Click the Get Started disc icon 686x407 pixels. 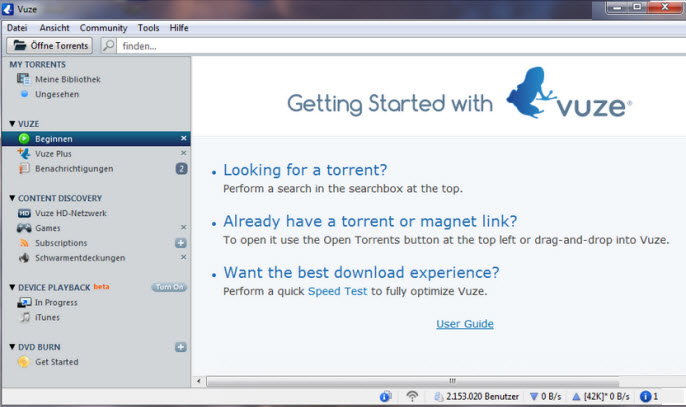point(24,362)
